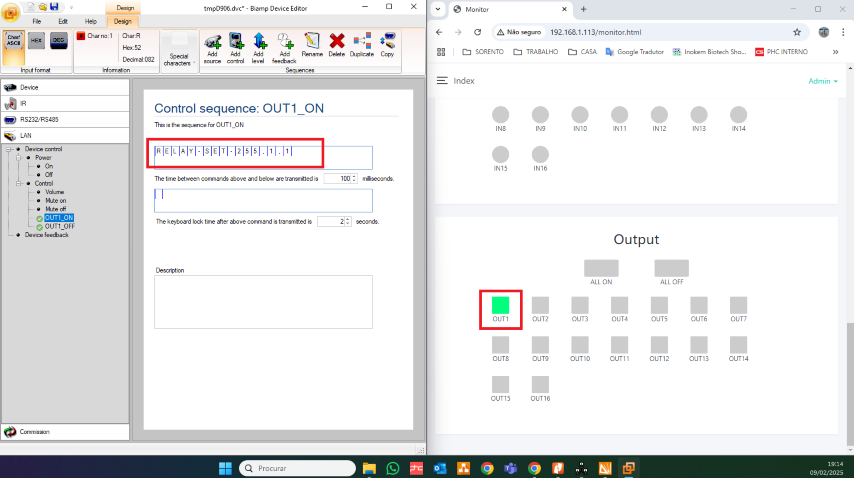The height and width of the screenshot is (478, 854).
Task: Click the Add control icon
Action: click(x=236, y=48)
